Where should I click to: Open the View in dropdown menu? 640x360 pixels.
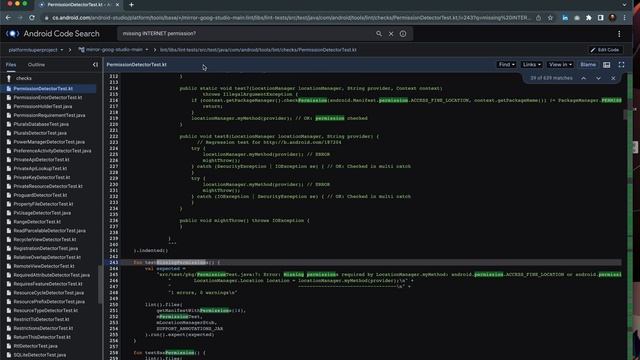pos(560,65)
